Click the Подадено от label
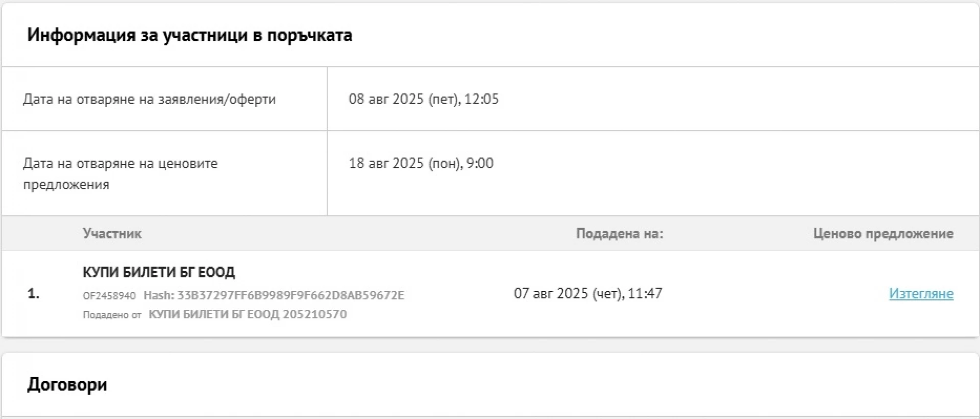The height and width of the screenshot is (419, 980). tap(112, 315)
